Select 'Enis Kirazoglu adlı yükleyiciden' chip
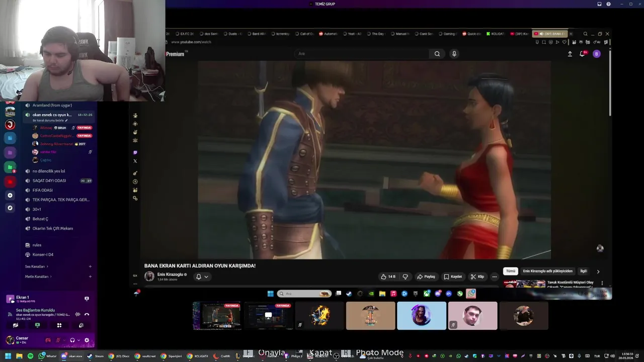 click(547, 271)
